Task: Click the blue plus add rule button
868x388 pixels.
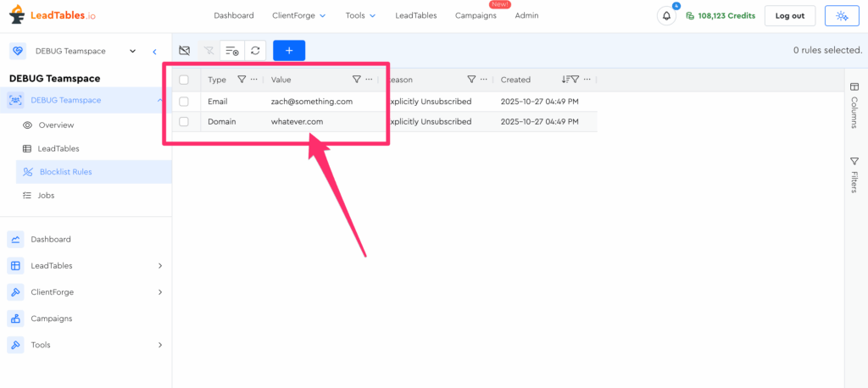Action: tap(289, 51)
